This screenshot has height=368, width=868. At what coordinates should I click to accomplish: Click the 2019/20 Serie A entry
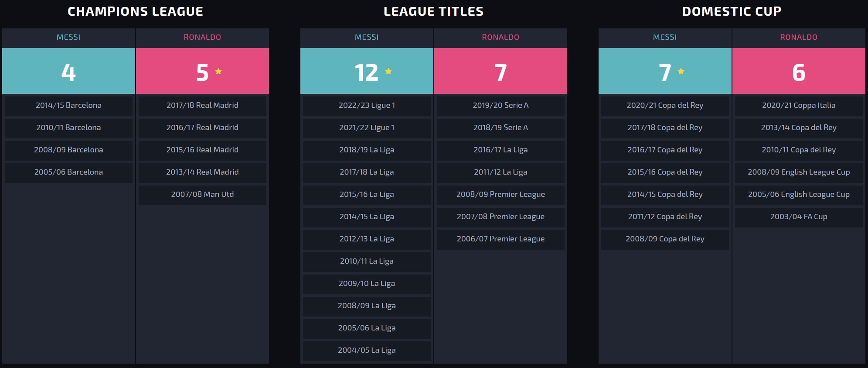point(500,106)
